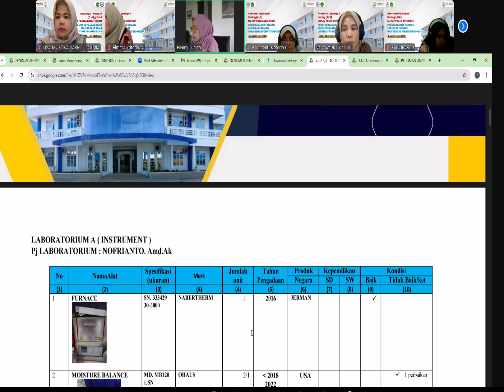Go forward to the next page
The height and width of the screenshot is (392, 504).
(x=12, y=75)
